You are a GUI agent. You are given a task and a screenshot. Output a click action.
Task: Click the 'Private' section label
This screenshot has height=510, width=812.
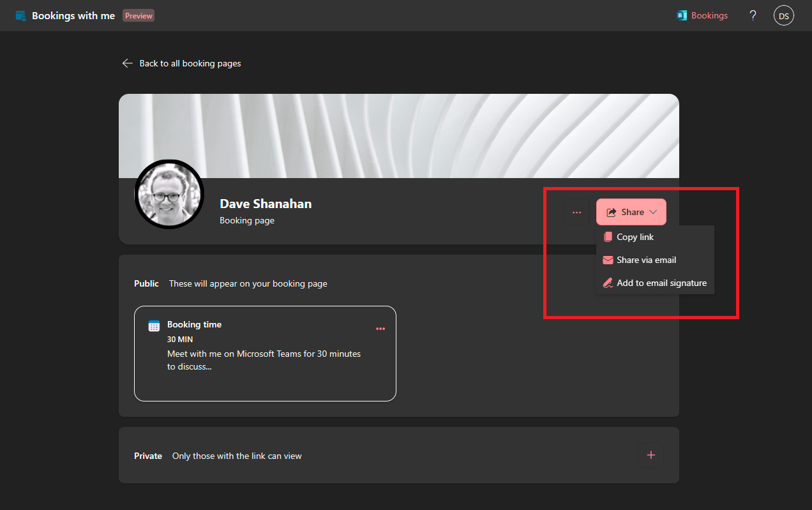(x=148, y=456)
